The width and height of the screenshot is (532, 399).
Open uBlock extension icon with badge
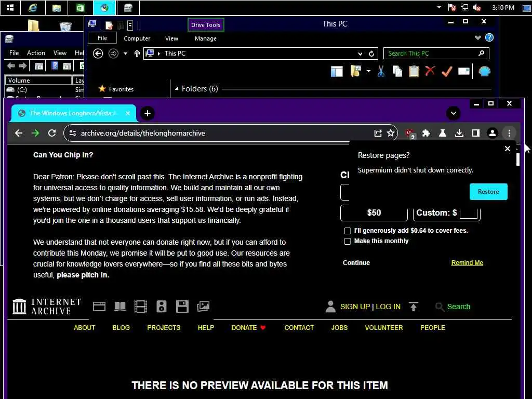coord(410,134)
